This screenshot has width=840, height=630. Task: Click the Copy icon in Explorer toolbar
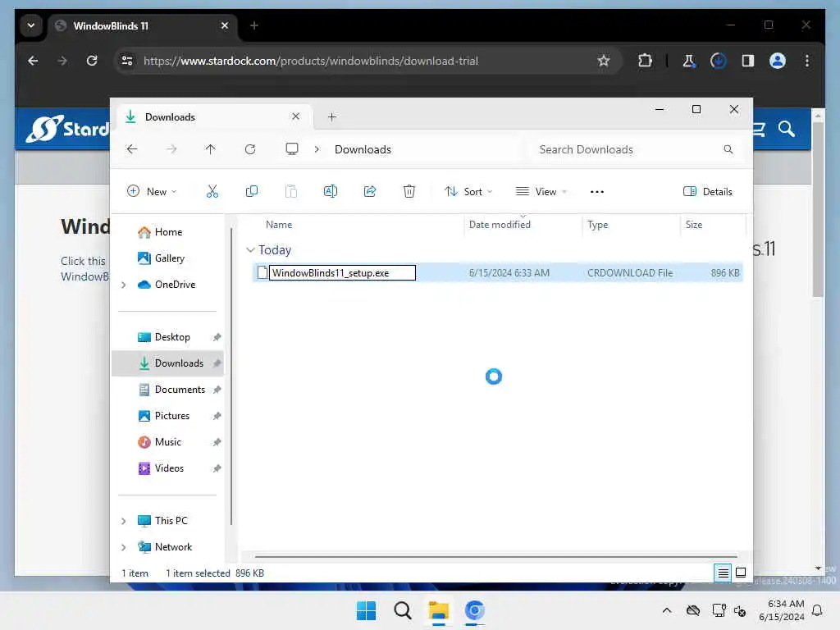point(251,191)
